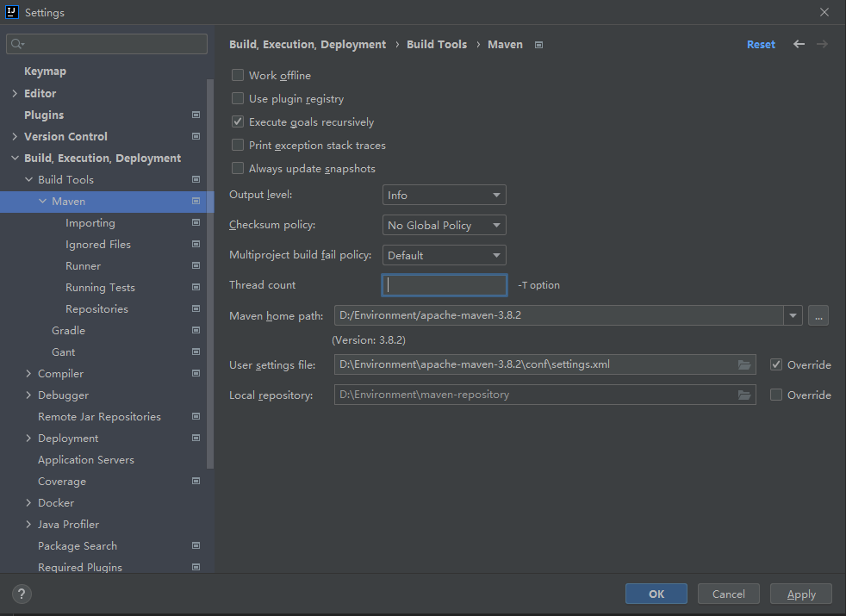Click the back navigation arrow
846x616 pixels.
(799, 44)
